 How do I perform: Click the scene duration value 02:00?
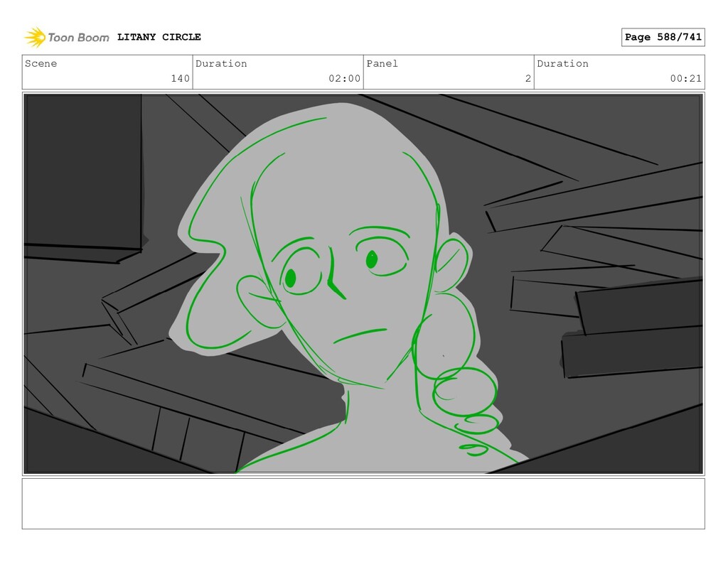[x=345, y=78]
